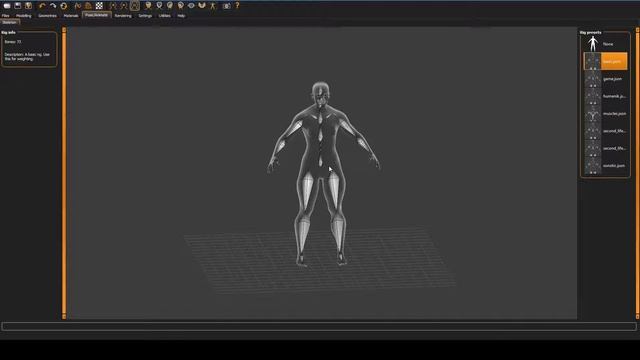Image resolution: width=640 pixels, height=360 pixels.
Task: Open the Modelling tab
Action: click(x=24, y=16)
